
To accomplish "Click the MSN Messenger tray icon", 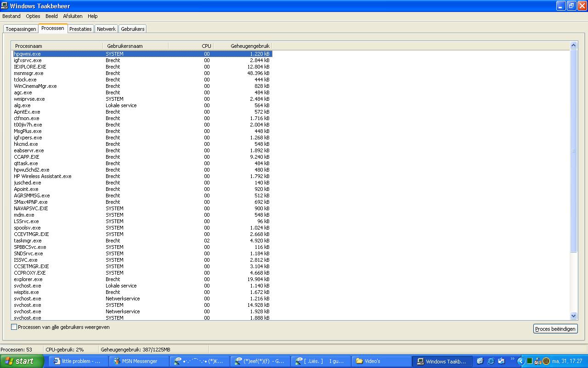I will pyautogui.click(x=537, y=361).
